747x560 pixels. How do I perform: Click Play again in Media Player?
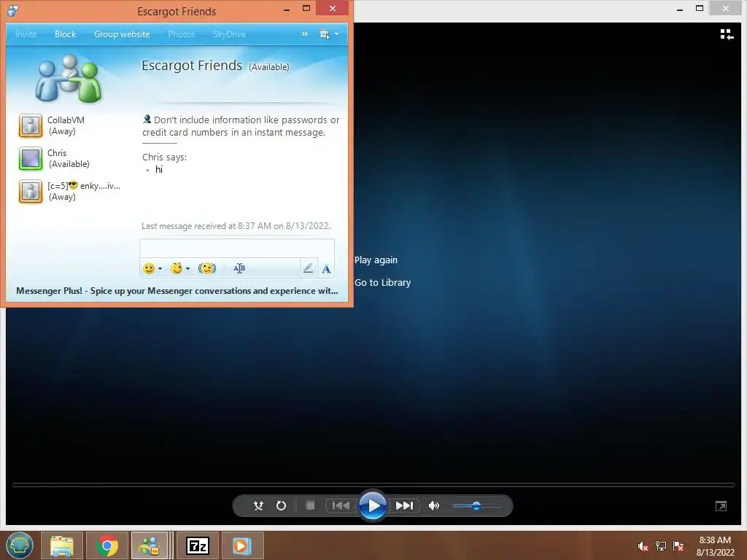tap(376, 260)
